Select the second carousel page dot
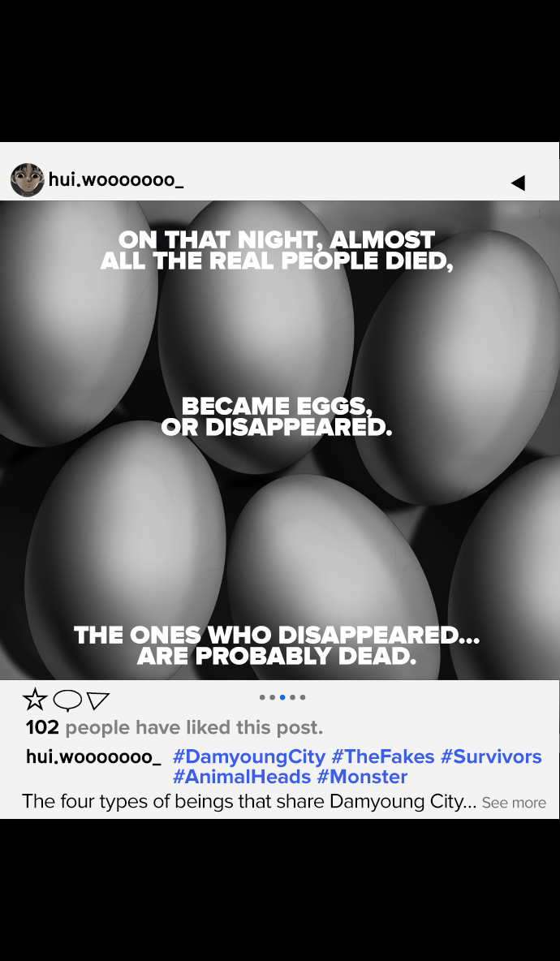This screenshot has width=560, height=961. 272,697
